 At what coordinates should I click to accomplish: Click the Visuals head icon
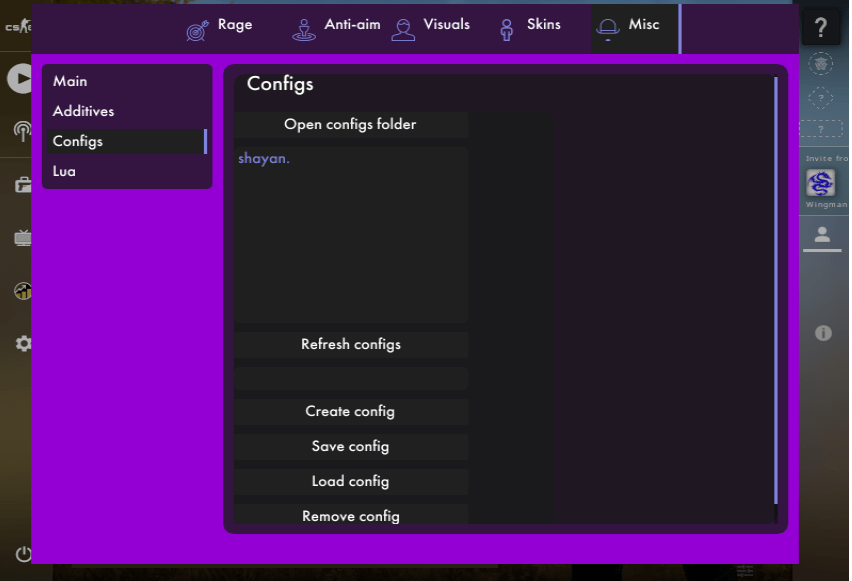[x=403, y=30]
